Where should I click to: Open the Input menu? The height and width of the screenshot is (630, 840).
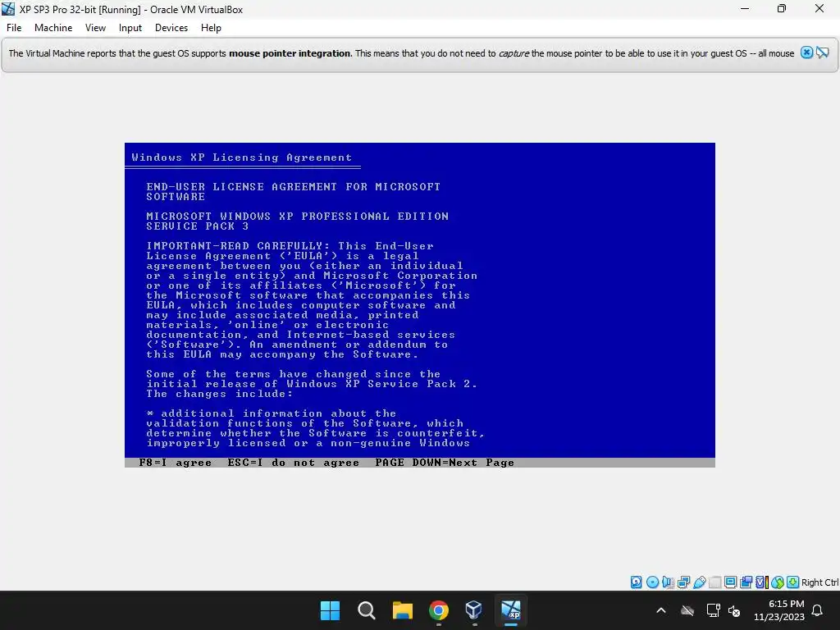[130, 28]
